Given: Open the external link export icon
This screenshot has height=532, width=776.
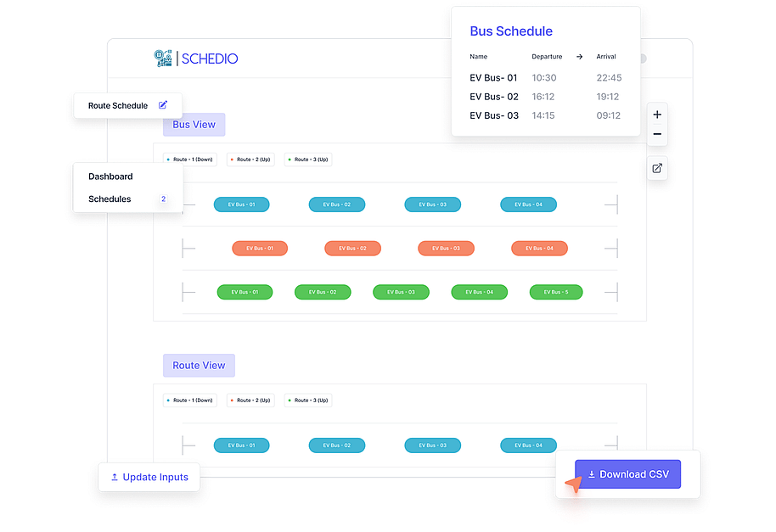Looking at the screenshot, I should (x=656, y=168).
